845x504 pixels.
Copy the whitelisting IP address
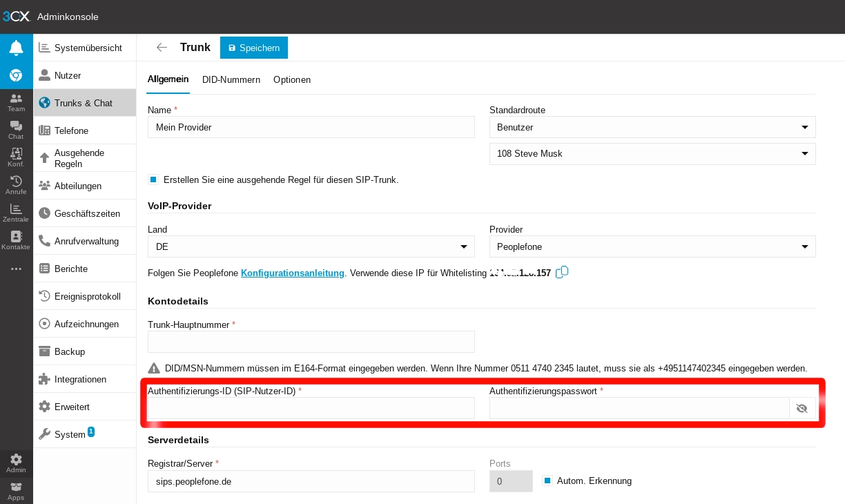click(x=562, y=272)
